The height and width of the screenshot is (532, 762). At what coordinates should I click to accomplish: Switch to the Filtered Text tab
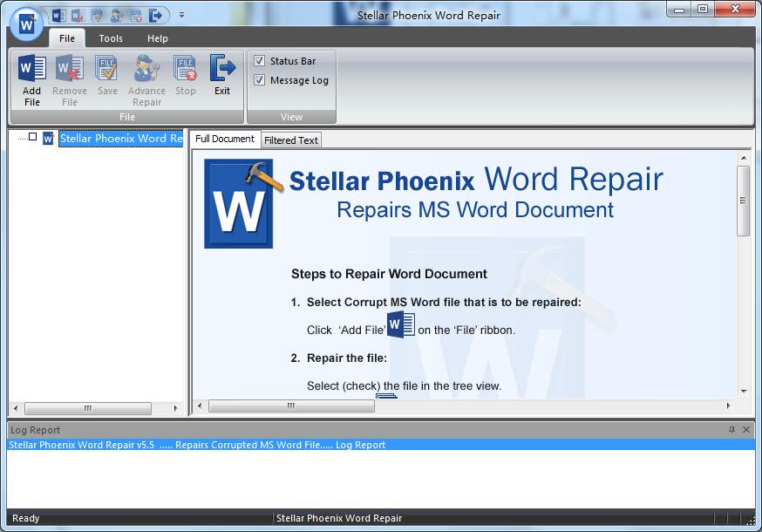pyautogui.click(x=291, y=140)
